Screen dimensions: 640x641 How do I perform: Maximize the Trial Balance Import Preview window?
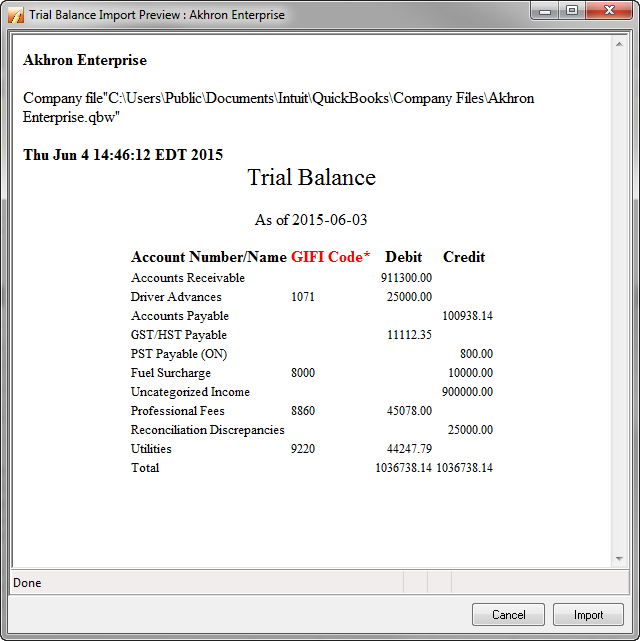(x=572, y=10)
